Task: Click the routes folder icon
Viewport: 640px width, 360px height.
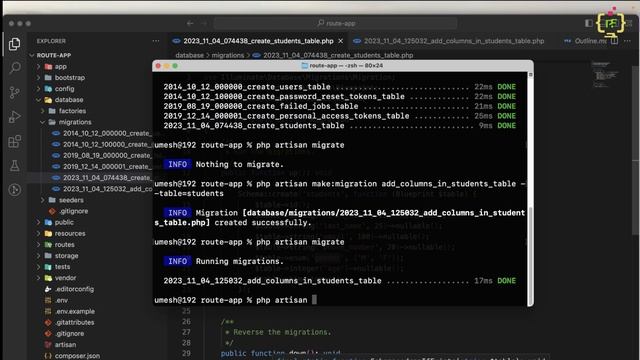Action: click(x=48, y=244)
